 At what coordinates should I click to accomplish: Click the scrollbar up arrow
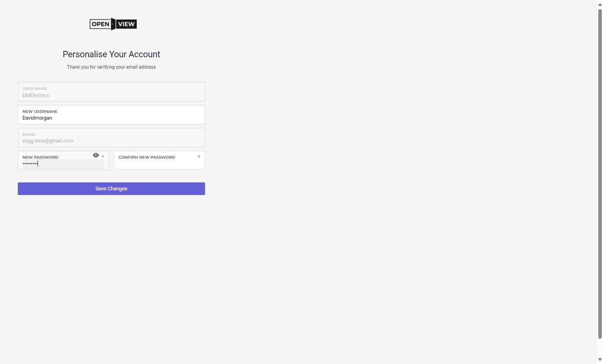click(x=599, y=4)
